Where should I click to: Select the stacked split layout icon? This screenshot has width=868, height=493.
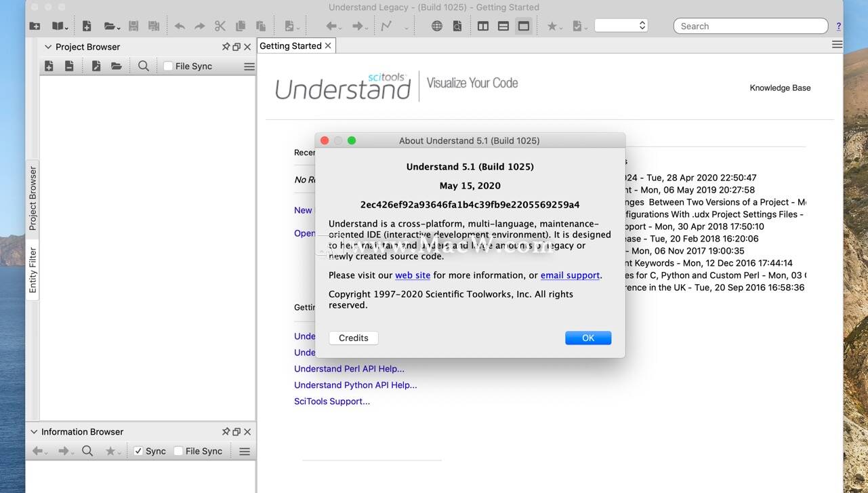pyautogui.click(x=503, y=26)
